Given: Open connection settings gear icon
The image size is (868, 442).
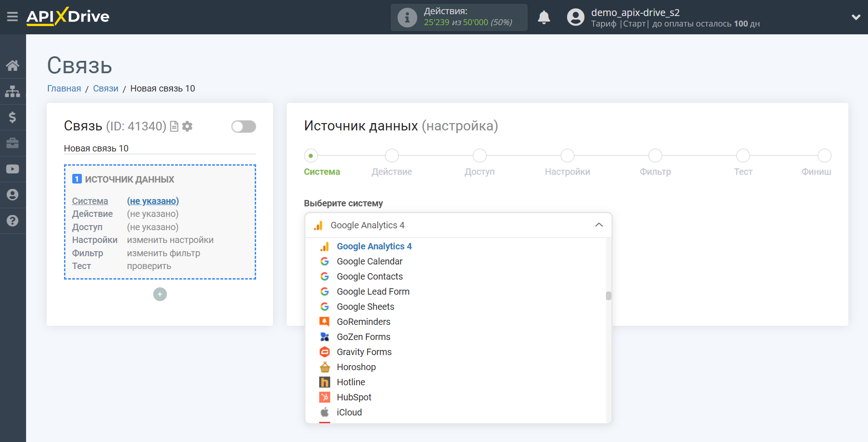Looking at the screenshot, I should 187,126.
